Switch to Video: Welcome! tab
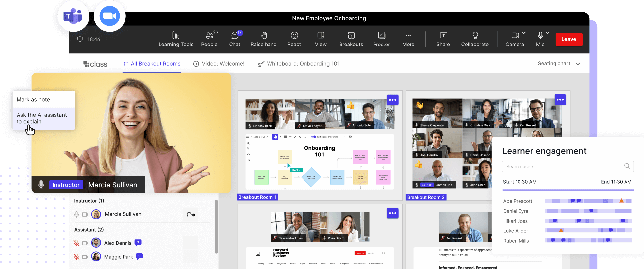This screenshot has height=269, width=644. coord(219,64)
